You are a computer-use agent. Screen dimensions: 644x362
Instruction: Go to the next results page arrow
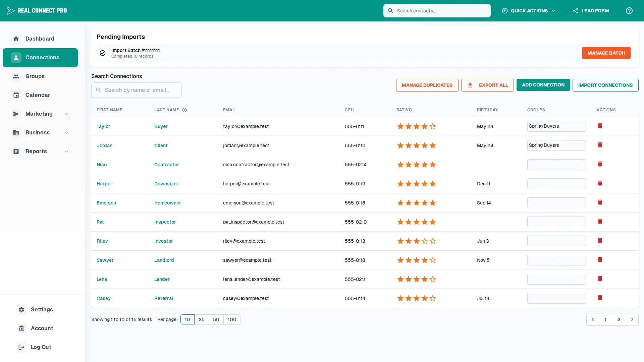point(632,319)
